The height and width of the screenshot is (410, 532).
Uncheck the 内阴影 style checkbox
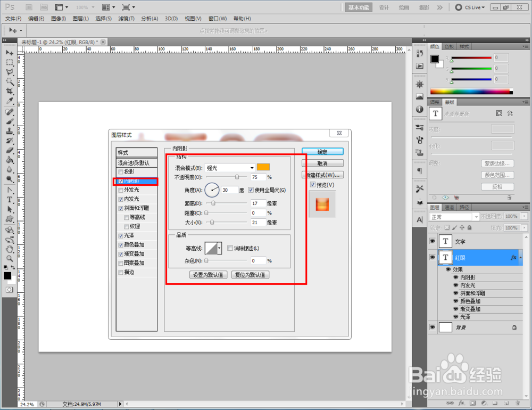[121, 182]
